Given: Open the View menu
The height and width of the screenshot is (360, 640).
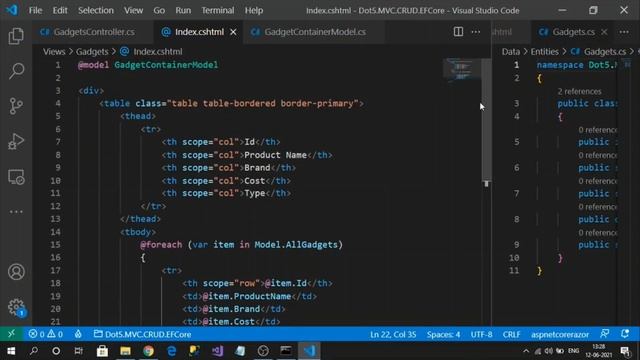Looking at the screenshot, I should coord(133,10).
